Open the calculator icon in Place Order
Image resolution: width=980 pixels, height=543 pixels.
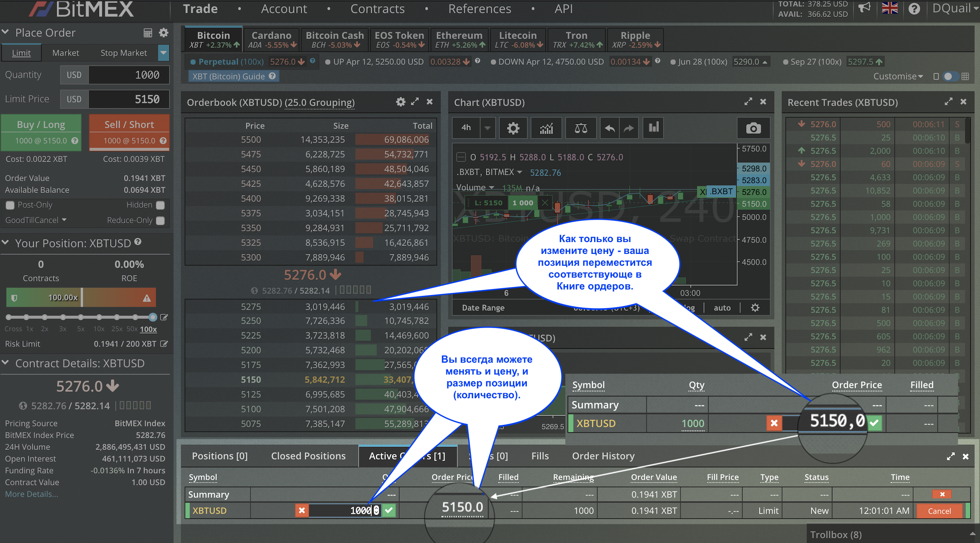click(x=148, y=33)
